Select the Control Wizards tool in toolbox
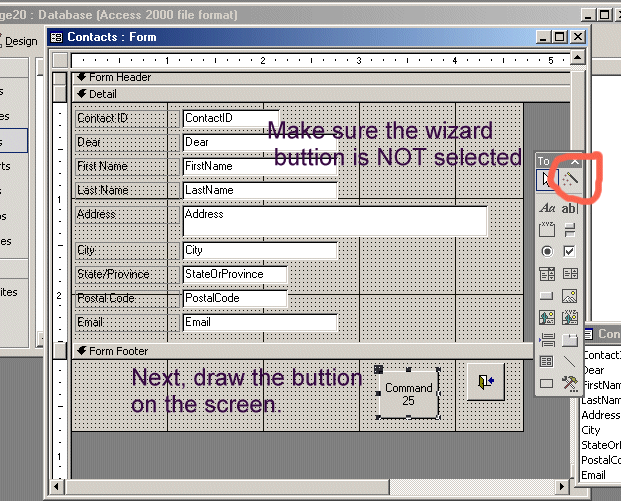Image resolution: width=621 pixels, height=501 pixels. coord(569,179)
